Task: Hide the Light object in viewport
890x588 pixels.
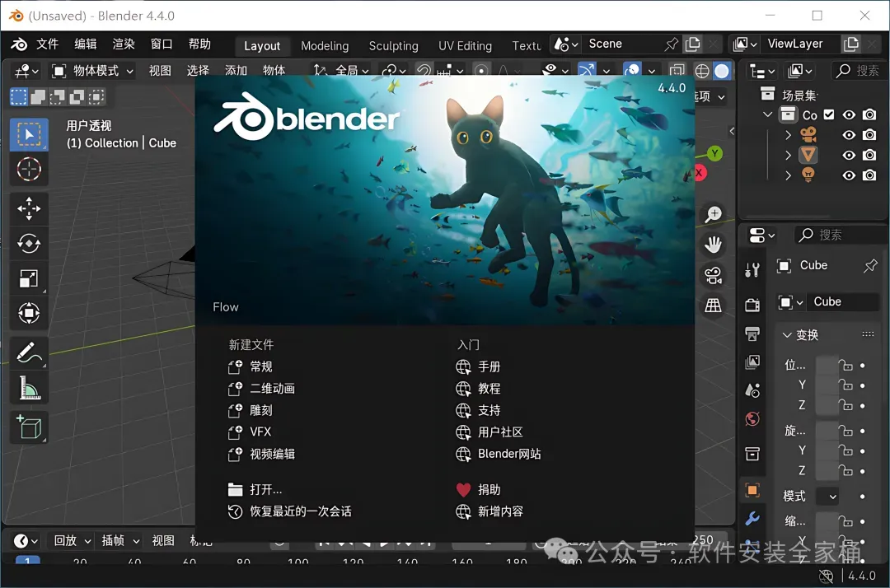Action: [849, 175]
